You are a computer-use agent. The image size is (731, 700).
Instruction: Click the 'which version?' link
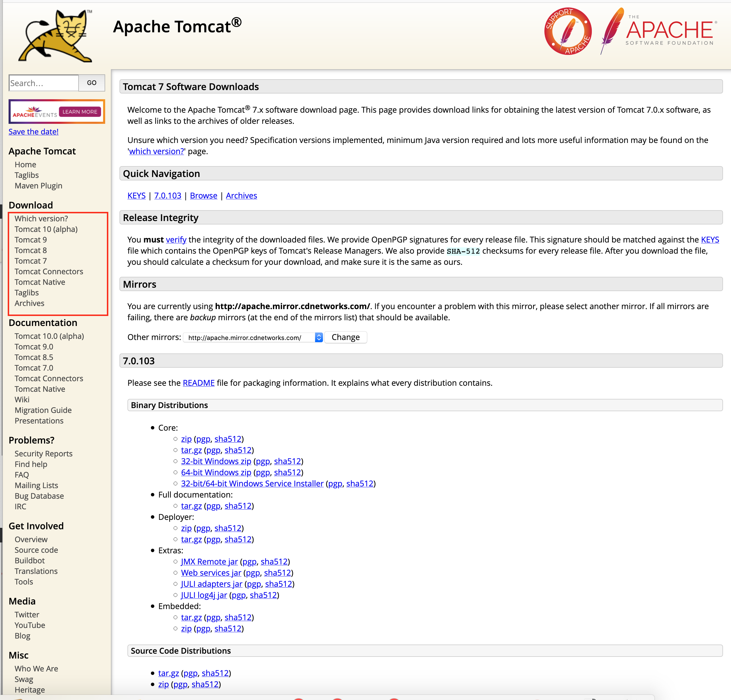(x=157, y=151)
